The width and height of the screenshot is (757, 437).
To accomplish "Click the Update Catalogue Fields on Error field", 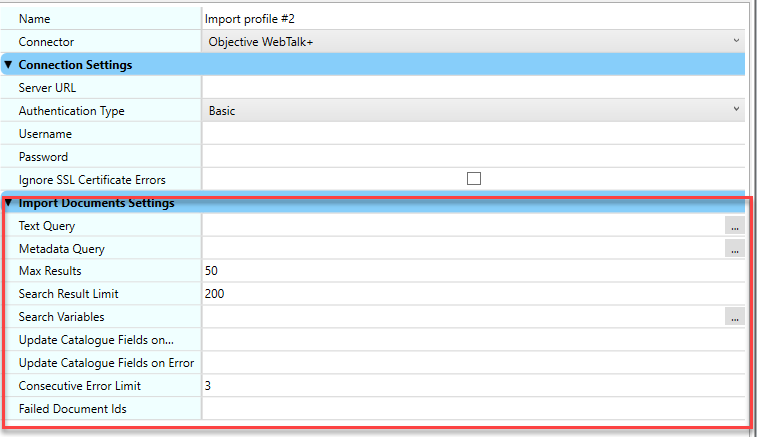I will [x=474, y=362].
